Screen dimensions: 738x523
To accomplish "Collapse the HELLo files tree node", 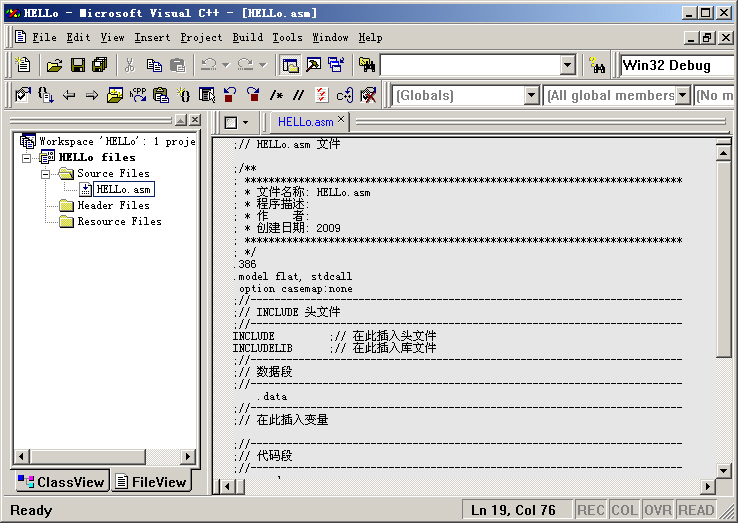I will click(x=27, y=158).
